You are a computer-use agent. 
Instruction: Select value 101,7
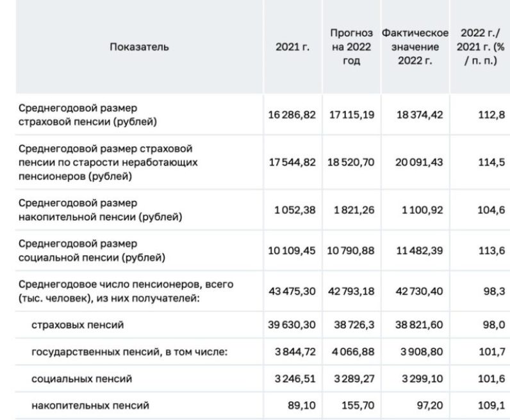point(492,351)
